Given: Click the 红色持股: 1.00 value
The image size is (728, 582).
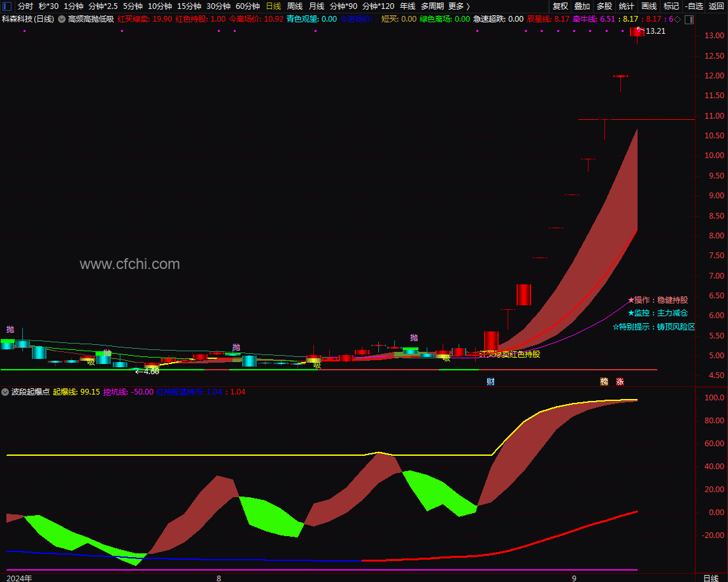Looking at the screenshot, I should pyautogui.click(x=201, y=19).
